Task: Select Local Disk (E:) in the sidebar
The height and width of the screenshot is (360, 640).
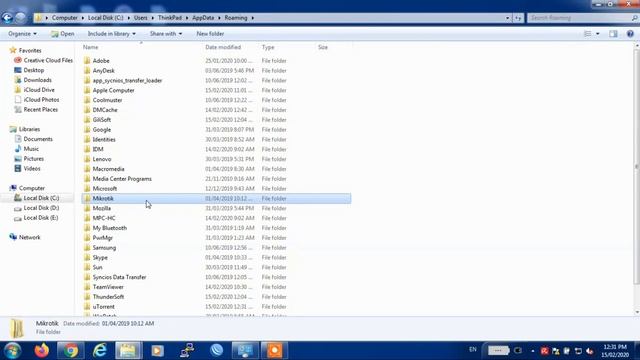Action: (x=36, y=218)
